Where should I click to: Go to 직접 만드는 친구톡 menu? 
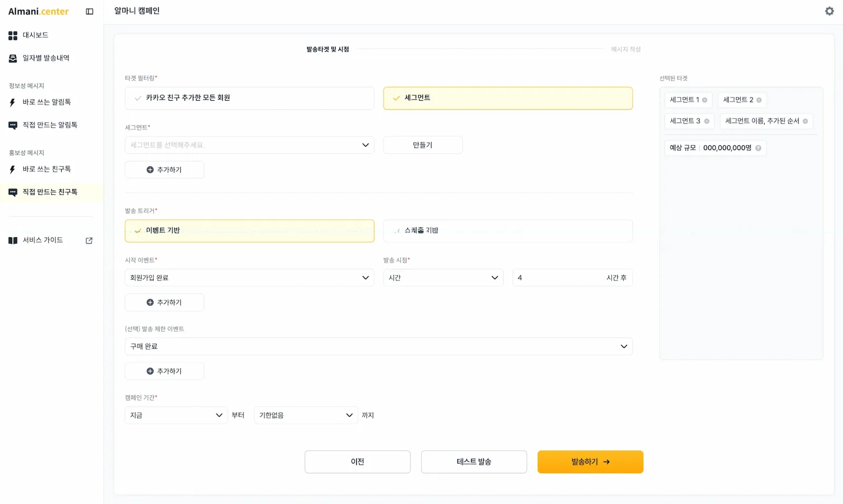point(52,192)
